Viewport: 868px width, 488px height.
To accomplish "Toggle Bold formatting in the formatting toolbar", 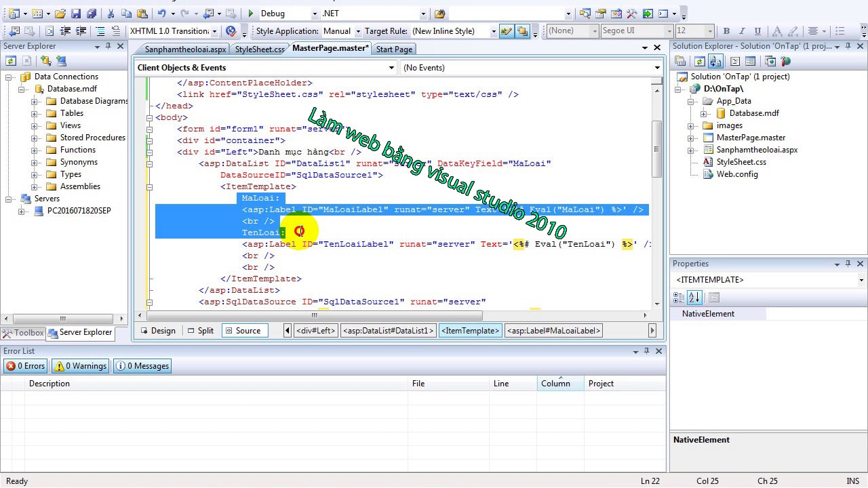I will click(726, 30).
